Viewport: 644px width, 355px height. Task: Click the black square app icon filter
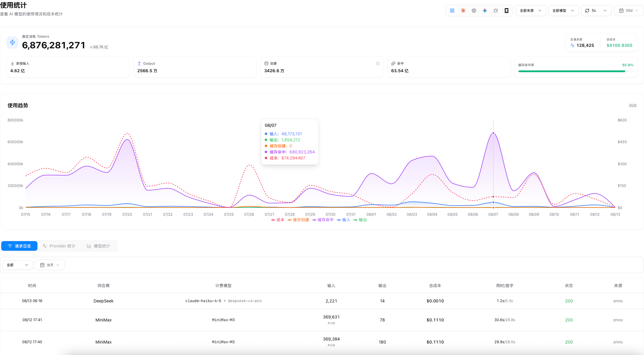click(506, 11)
